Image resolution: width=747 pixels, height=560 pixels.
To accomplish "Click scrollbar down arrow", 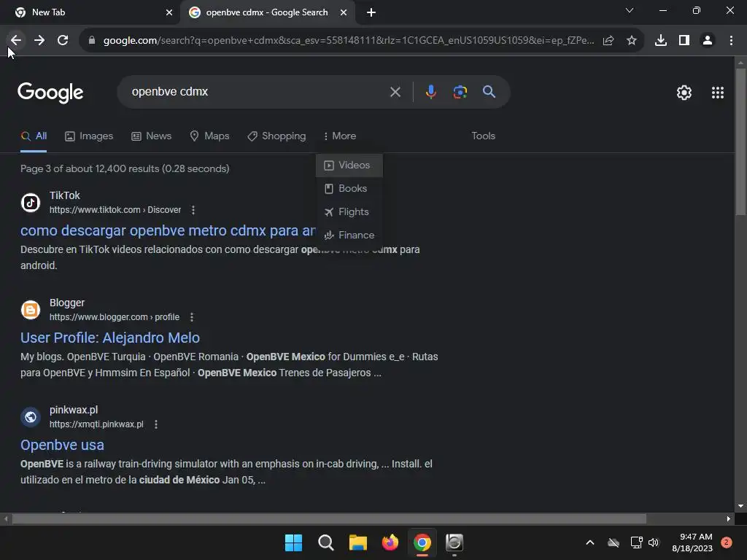I will 740,507.
